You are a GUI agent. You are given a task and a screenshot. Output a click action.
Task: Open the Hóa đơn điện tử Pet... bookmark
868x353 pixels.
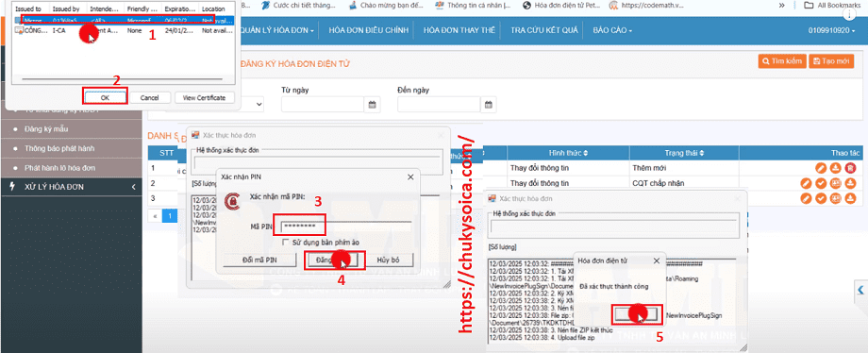coord(560,5)
